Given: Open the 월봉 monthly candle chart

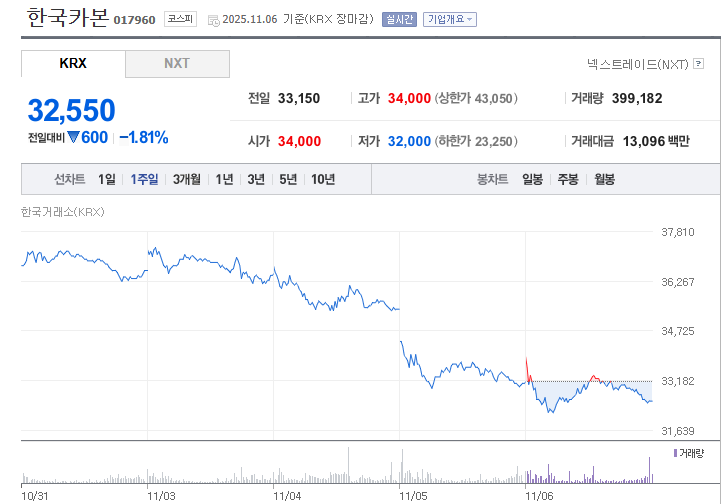Looking at the screenshot, I should tap(604, 179).
